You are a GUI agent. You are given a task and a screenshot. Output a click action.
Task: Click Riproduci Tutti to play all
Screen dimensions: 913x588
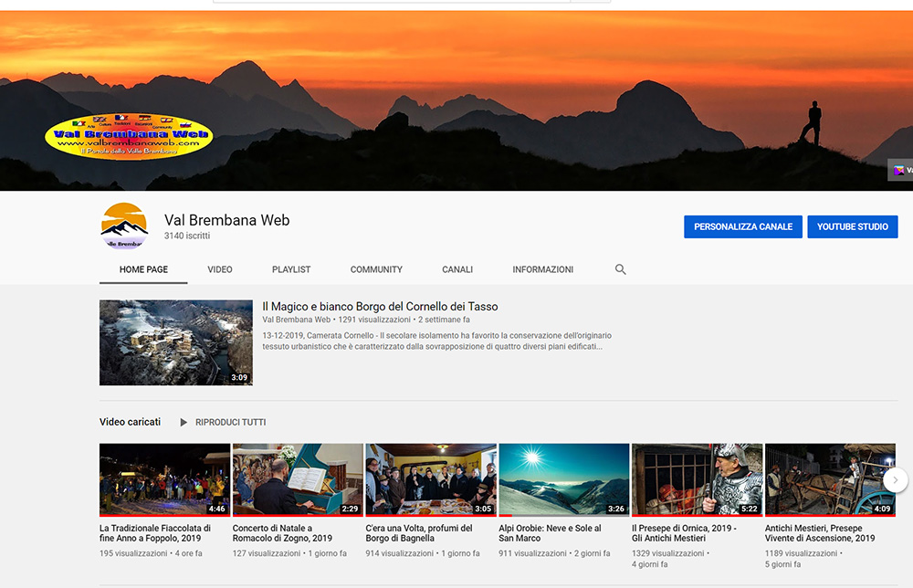pos(231,422)
